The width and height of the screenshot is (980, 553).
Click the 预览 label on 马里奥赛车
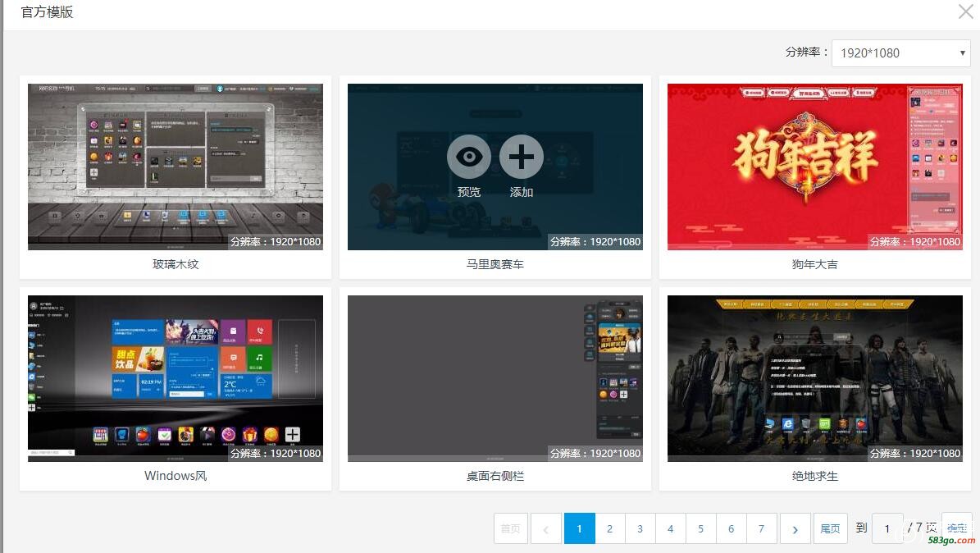click(469, 192)
